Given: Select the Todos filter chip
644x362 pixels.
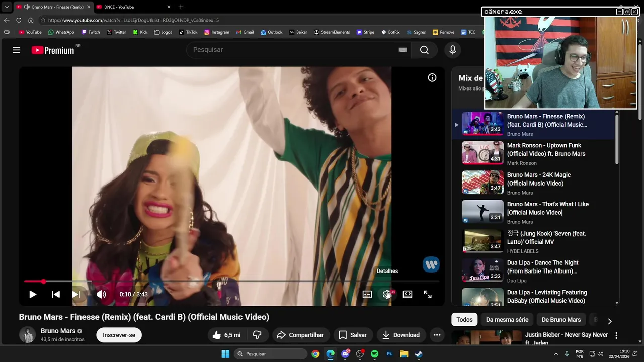Looking at the screenshot, I should [464, 320].
